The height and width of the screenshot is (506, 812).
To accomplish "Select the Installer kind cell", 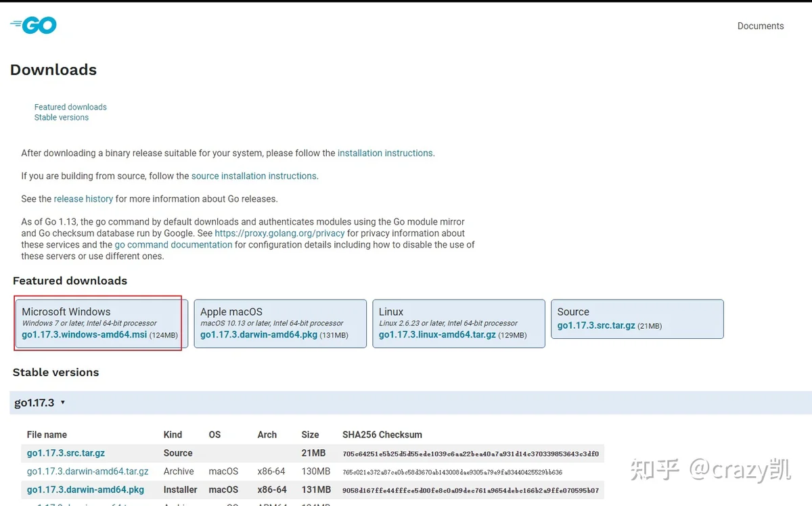I will (x=181, y=490).
